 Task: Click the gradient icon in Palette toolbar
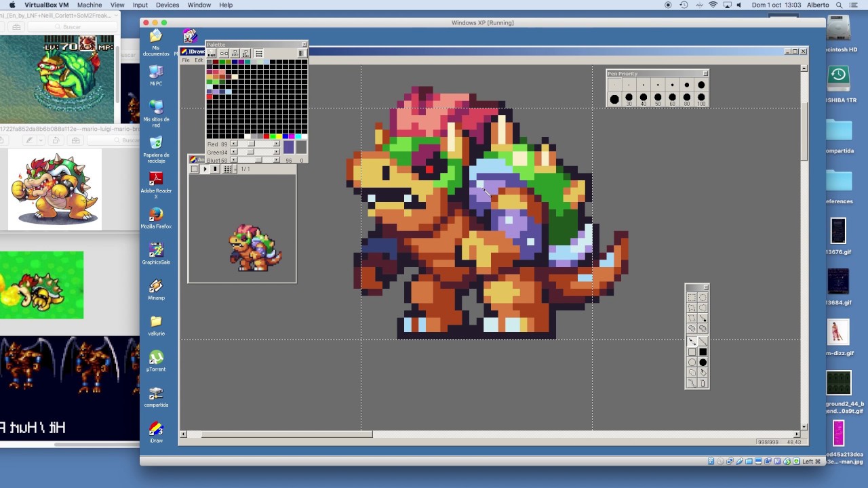tap(302, 54)
